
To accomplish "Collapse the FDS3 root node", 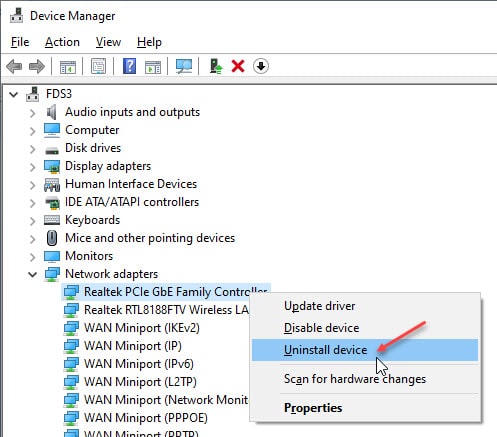I will tap(13, 94).
